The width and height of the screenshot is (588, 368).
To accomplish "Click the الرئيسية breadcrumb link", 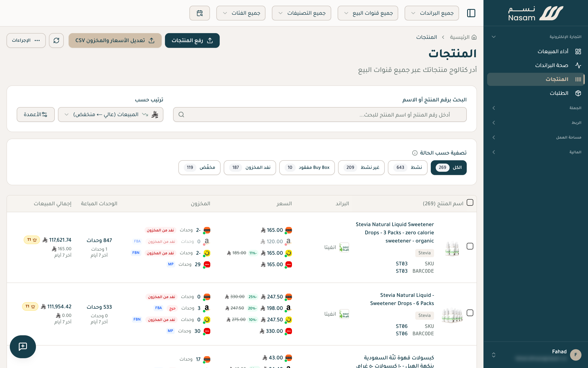I will (459, 37).
